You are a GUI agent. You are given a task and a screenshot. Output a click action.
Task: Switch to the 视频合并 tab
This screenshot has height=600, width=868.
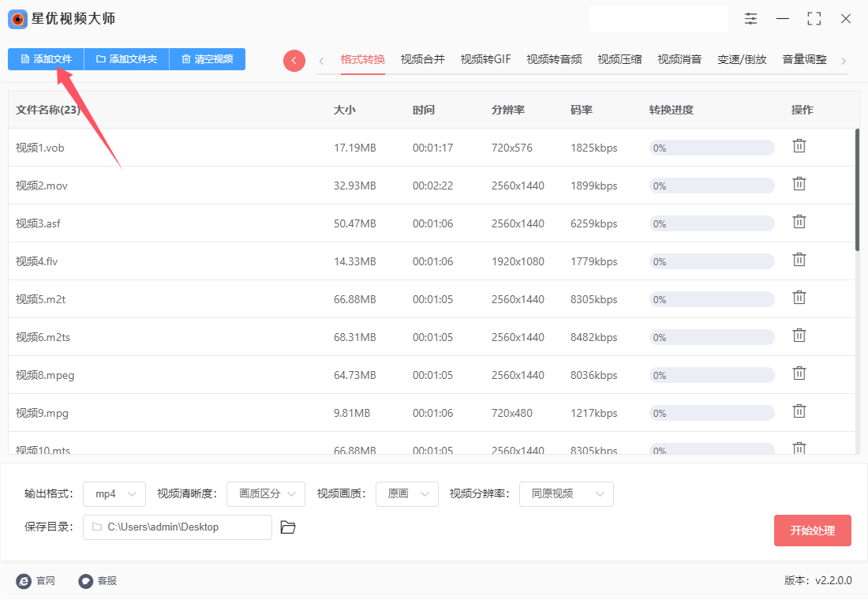pos(422,59)
